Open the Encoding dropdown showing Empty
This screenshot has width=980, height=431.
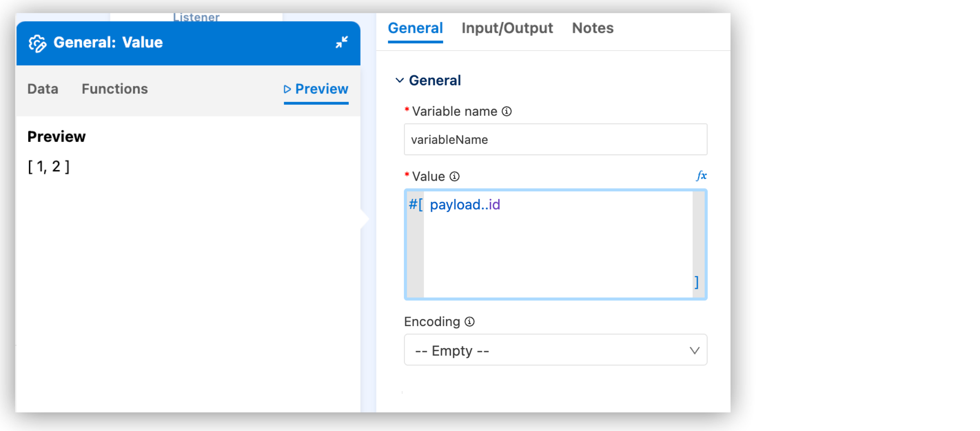point(555,350)
